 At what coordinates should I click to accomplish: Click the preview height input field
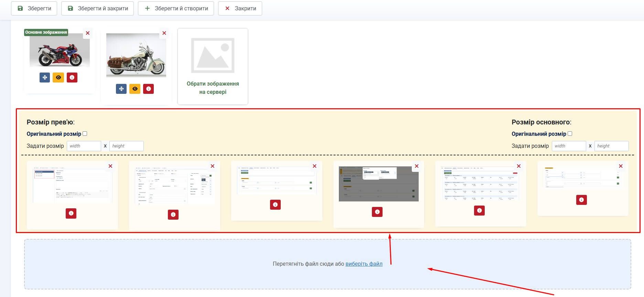coord(126,146)
